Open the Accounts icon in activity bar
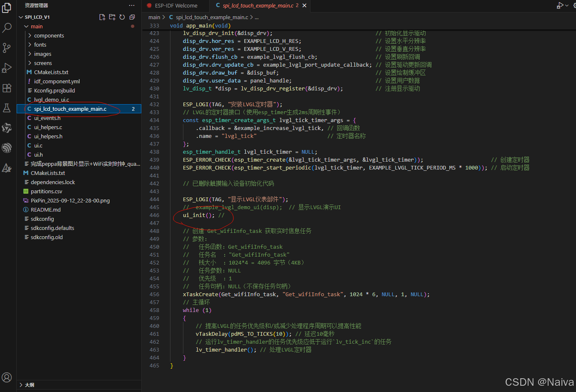This screenshot has width=576, height=392. click(x=7, y=377)
